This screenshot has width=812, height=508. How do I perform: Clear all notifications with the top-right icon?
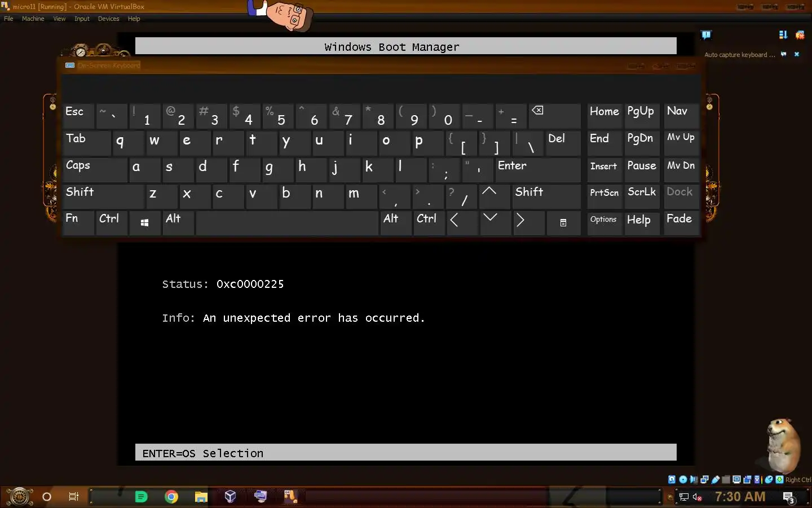tap(800, 35)
